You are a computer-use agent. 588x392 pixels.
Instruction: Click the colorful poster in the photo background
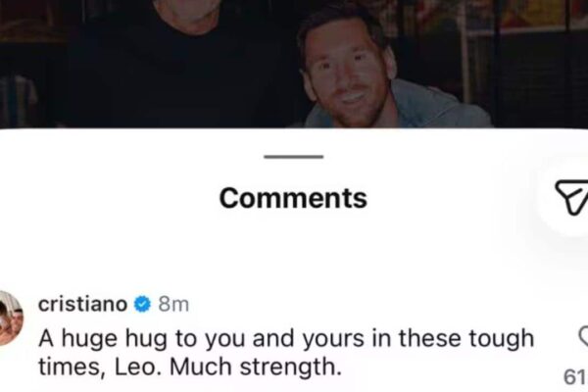point(532,11)
